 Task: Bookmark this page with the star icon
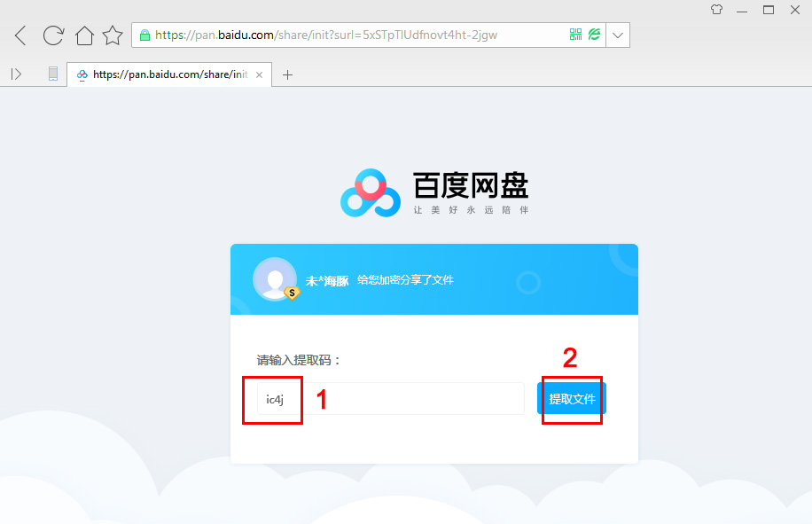coord(113,35)
